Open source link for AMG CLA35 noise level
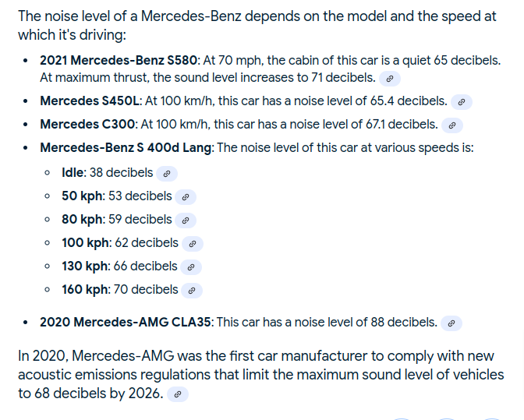Viewport: 524px width, 420px height. (451, 323)
